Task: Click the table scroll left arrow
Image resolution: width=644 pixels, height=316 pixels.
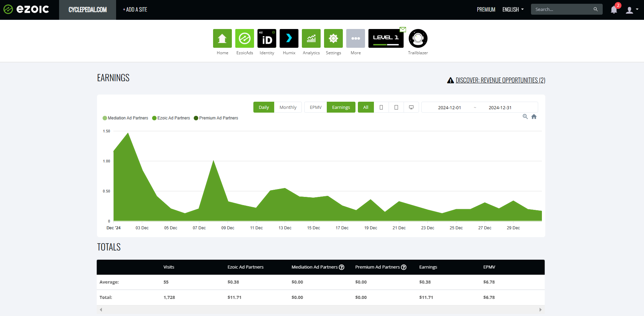Action: (x=101, y=310)
